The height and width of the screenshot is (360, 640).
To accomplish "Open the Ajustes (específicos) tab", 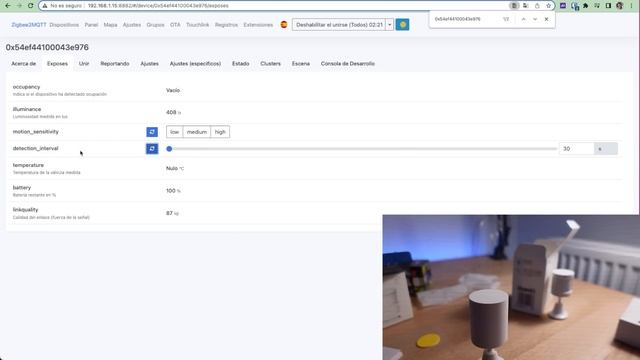I will pos(196,64).
